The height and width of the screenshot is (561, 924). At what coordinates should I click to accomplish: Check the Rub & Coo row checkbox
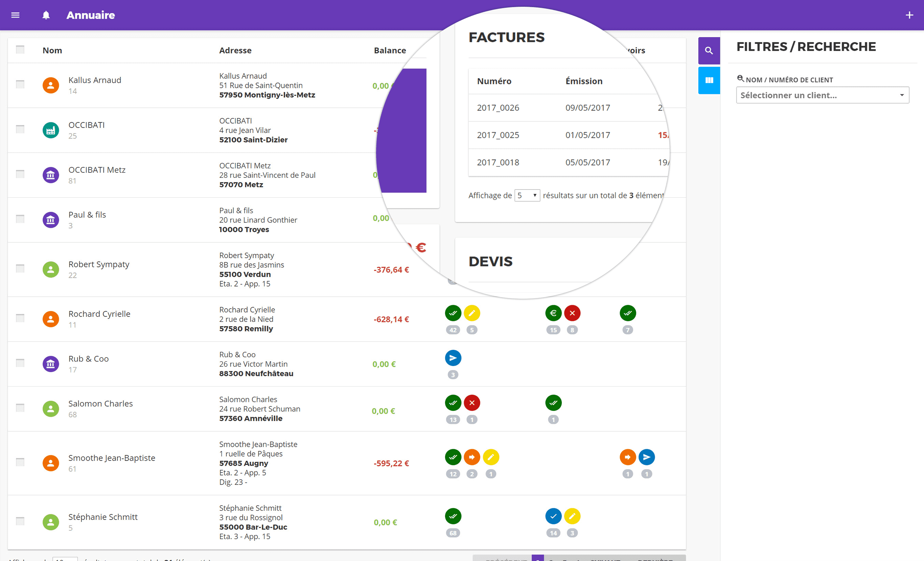point(20,363)
